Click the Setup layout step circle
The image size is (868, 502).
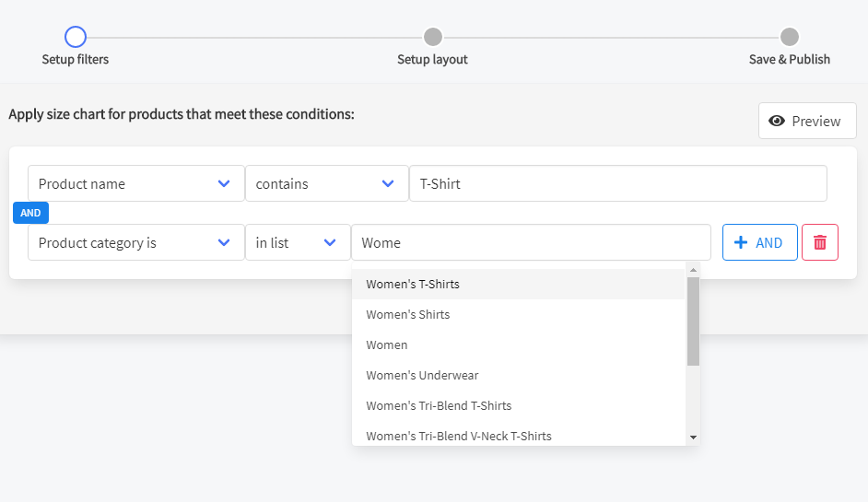click(432, 37)
